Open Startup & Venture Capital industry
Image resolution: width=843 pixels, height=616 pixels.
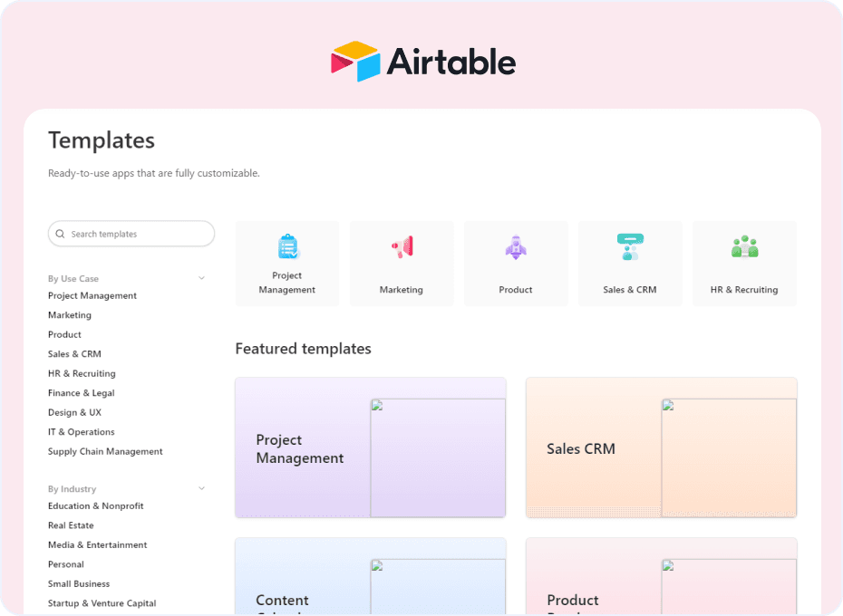pos(102,603)
